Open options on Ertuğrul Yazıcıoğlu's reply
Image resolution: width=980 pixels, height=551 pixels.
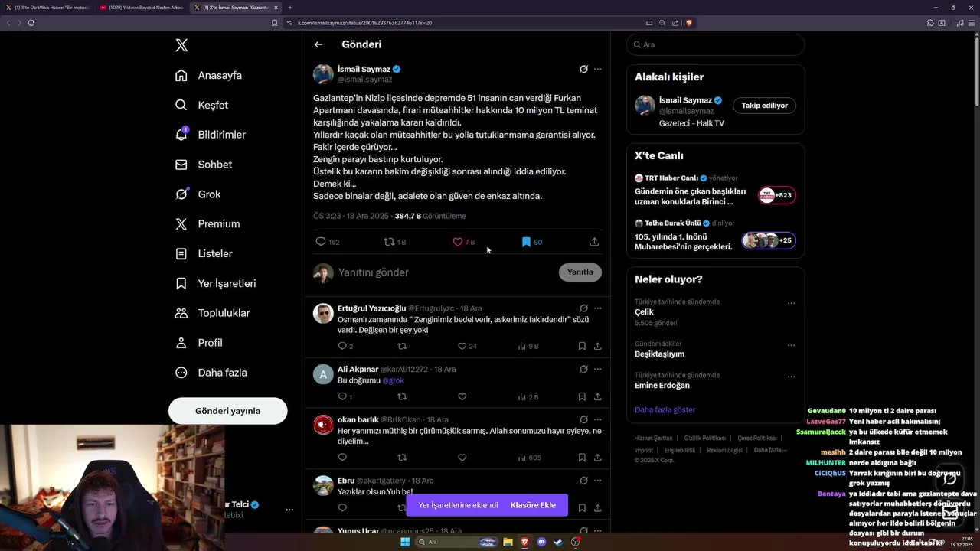click(598, 308)
